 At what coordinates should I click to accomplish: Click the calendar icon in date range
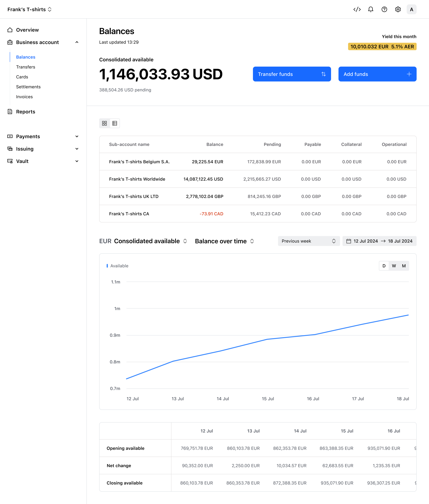click(349, 241)
